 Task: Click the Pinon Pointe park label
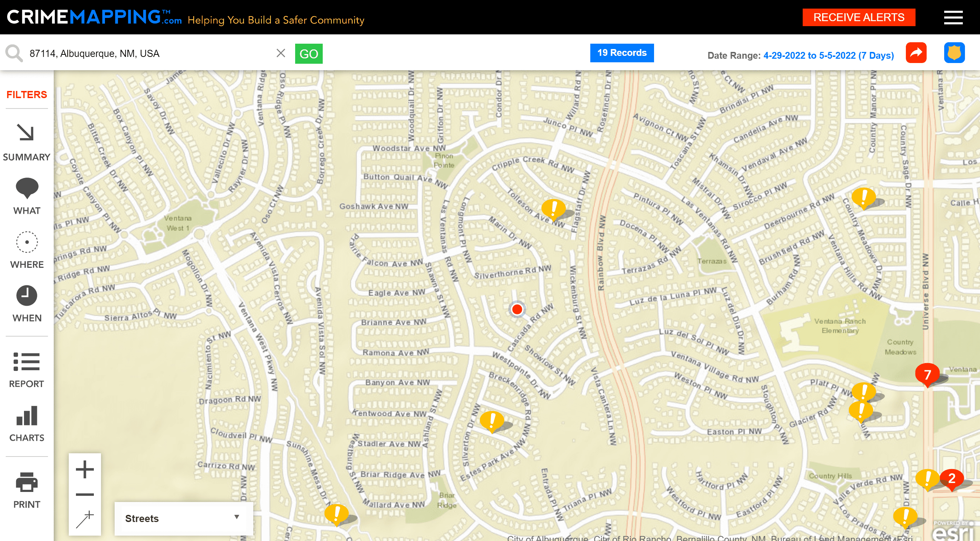[x=444, y=160]
